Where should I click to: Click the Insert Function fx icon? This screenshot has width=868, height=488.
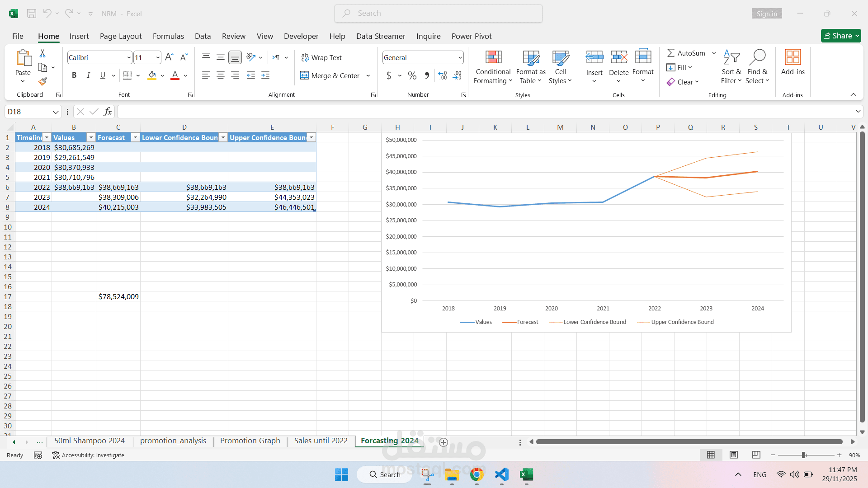[x=108, y=112]
